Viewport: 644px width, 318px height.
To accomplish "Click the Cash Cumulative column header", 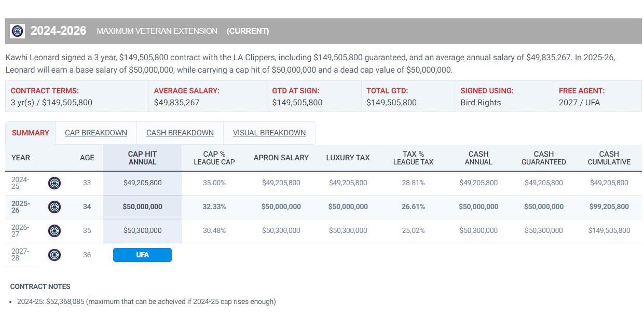I will (x=609, y=158).
